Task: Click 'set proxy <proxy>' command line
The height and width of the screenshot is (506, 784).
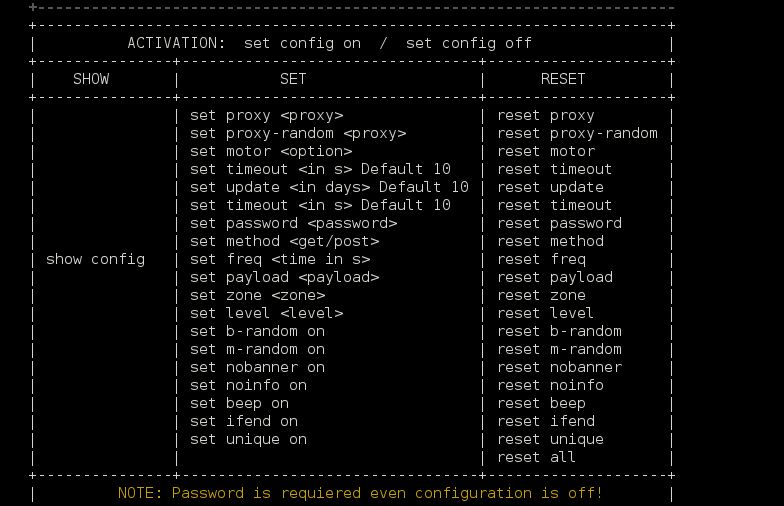Action: pyautogui.click(x=266, y=115)
